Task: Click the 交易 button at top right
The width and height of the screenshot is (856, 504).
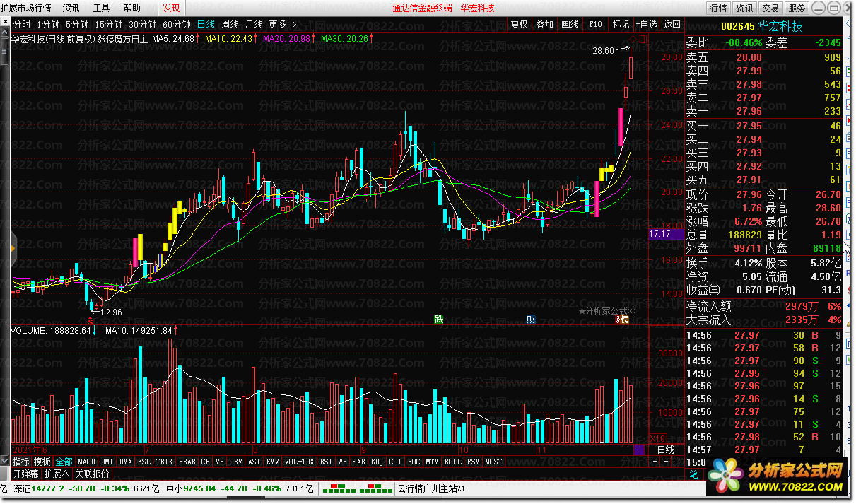Action: (x=771, y=8)
